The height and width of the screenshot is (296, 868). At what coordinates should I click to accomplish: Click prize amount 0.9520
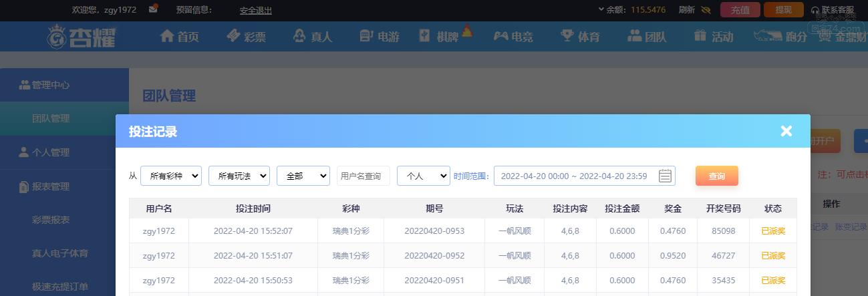tap(673, 256)
